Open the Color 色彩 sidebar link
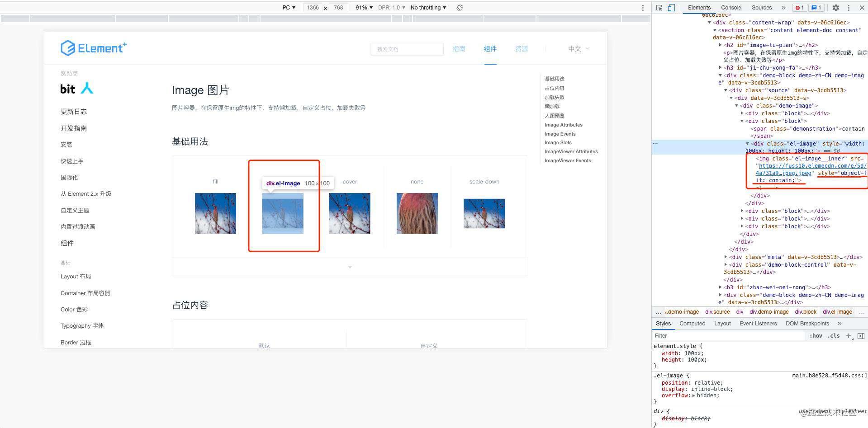This screenshot has width=868, height=428. [x=74, y=310]
